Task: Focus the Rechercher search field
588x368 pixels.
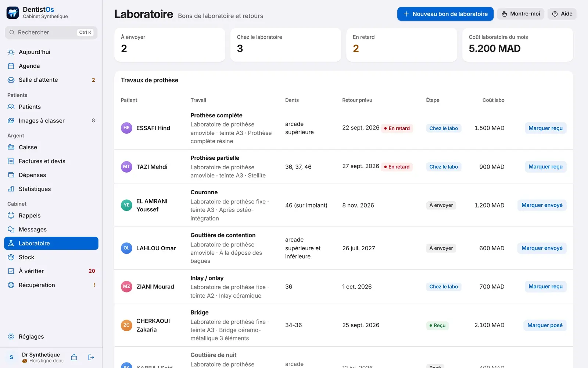Action: click(x=51, y=32)
